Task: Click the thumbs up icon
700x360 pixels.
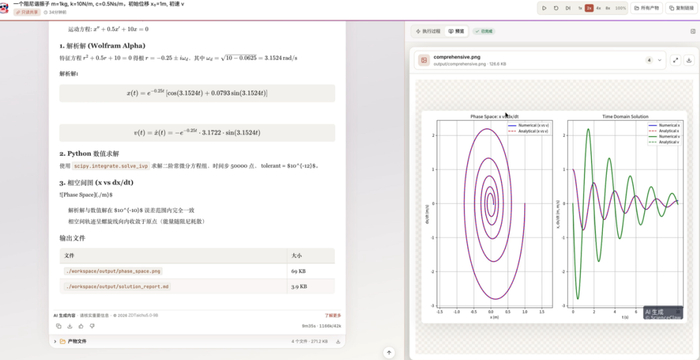Action: click(x=81, y=326)
